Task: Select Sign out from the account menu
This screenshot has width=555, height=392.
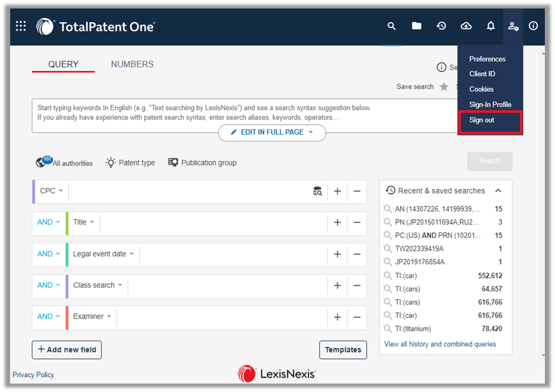Action: pos(482,120)
